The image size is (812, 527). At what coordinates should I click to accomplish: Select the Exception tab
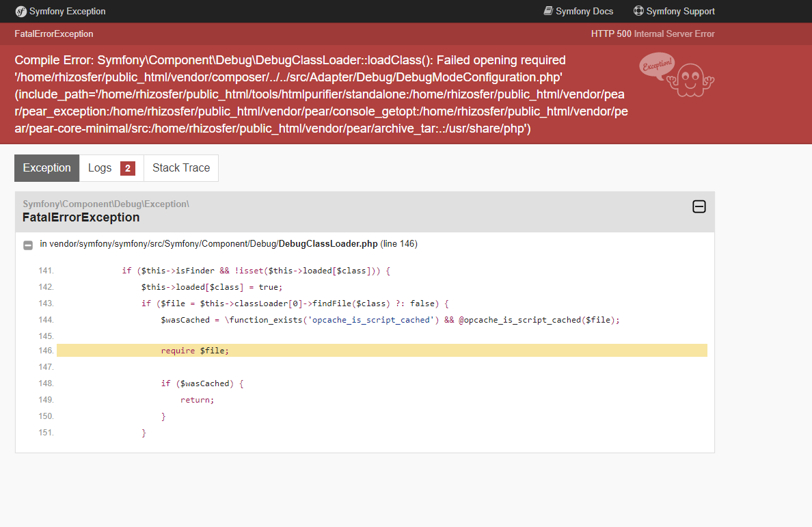(46, 167)
